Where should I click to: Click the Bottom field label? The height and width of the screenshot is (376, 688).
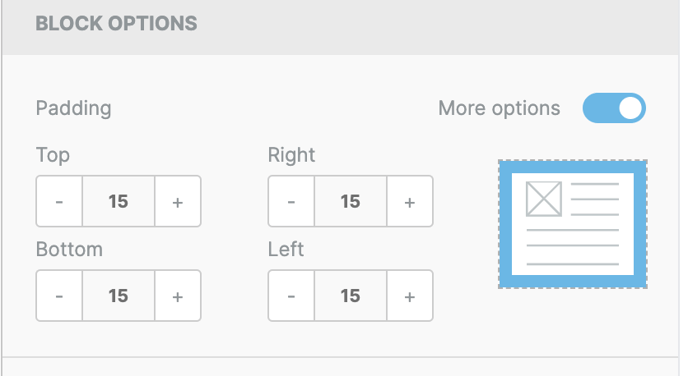click(x=69, y=249)
